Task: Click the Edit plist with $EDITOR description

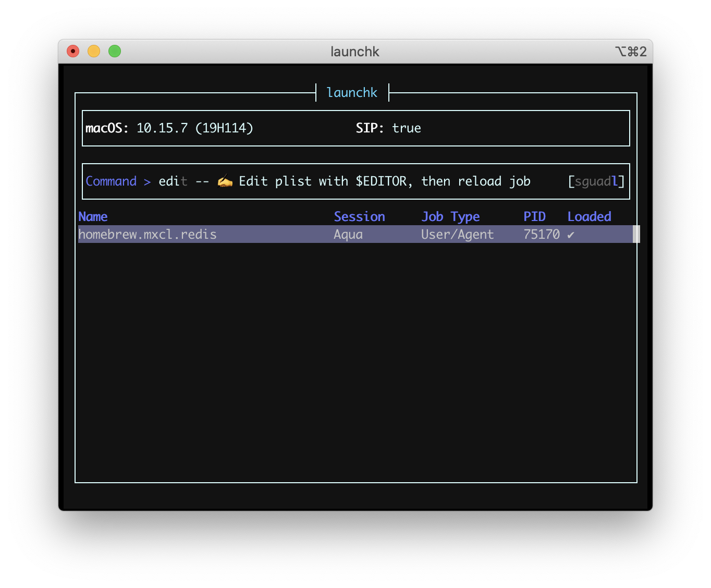Action: tap(385, 181)
